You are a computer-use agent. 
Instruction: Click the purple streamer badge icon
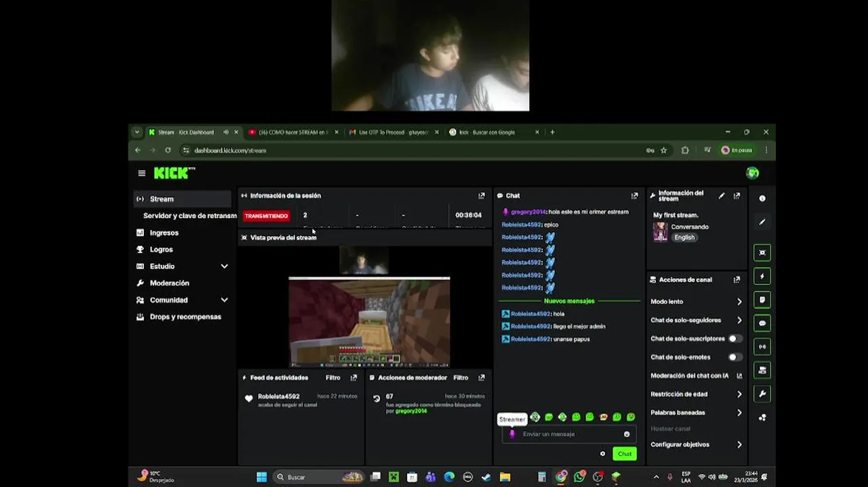click(512, 434)
